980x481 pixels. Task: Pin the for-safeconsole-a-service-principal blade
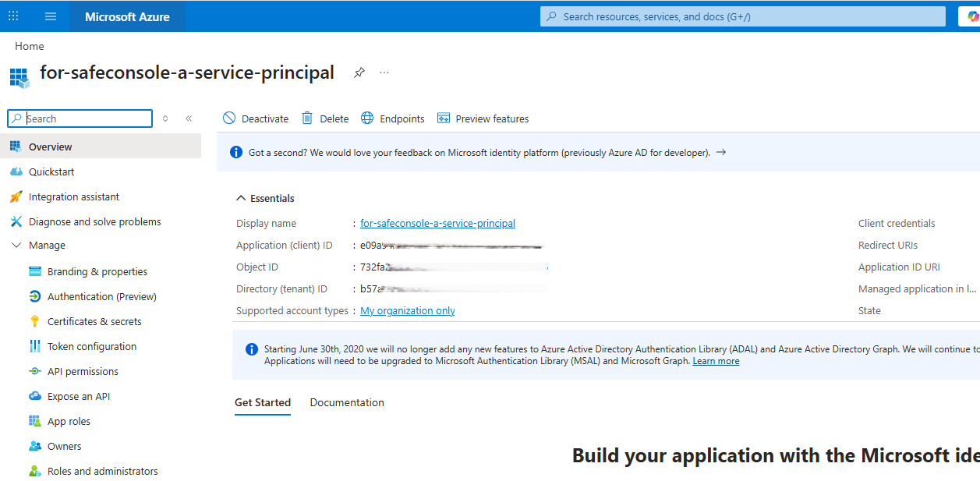[x=359, y=73]
